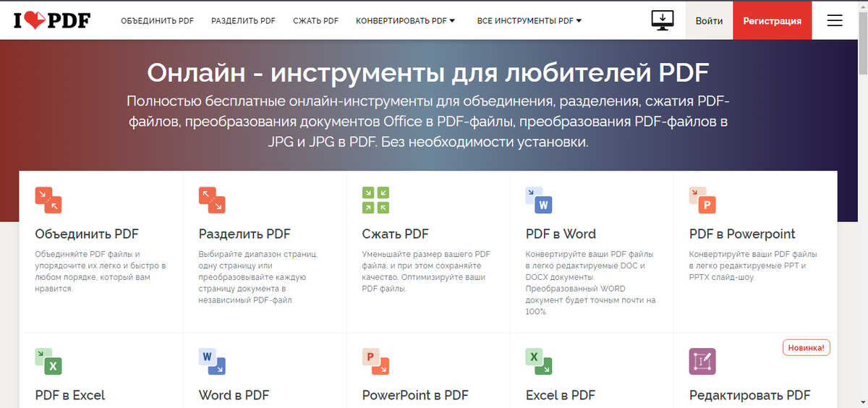Click the Новинка! badge

[807, 348]
